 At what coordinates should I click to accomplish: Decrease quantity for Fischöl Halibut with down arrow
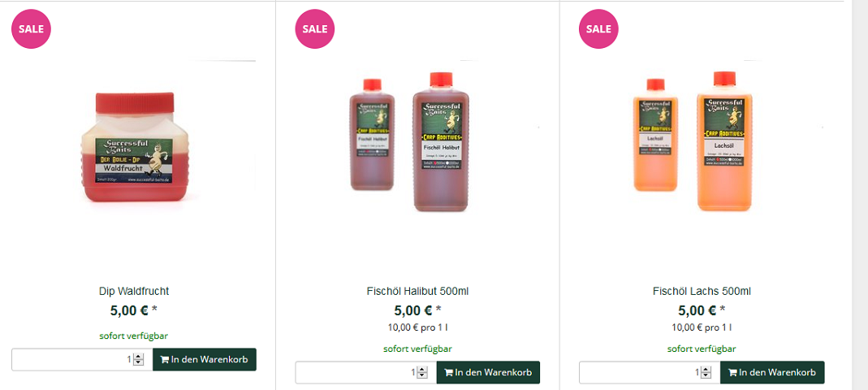pyautogui.click(x=422, y=375)
